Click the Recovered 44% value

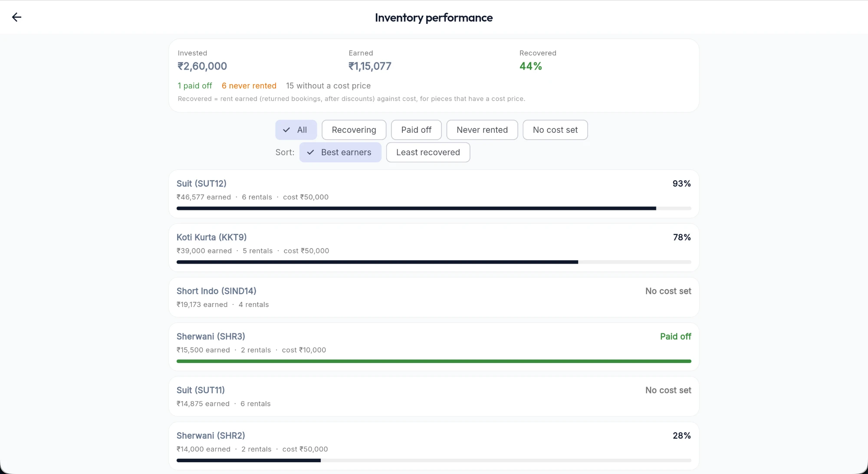click(x=531, y=66)
